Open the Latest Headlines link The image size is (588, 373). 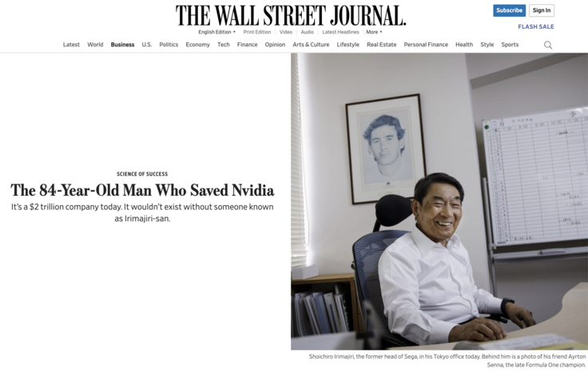pyautogui.click(x=340, y=32)
